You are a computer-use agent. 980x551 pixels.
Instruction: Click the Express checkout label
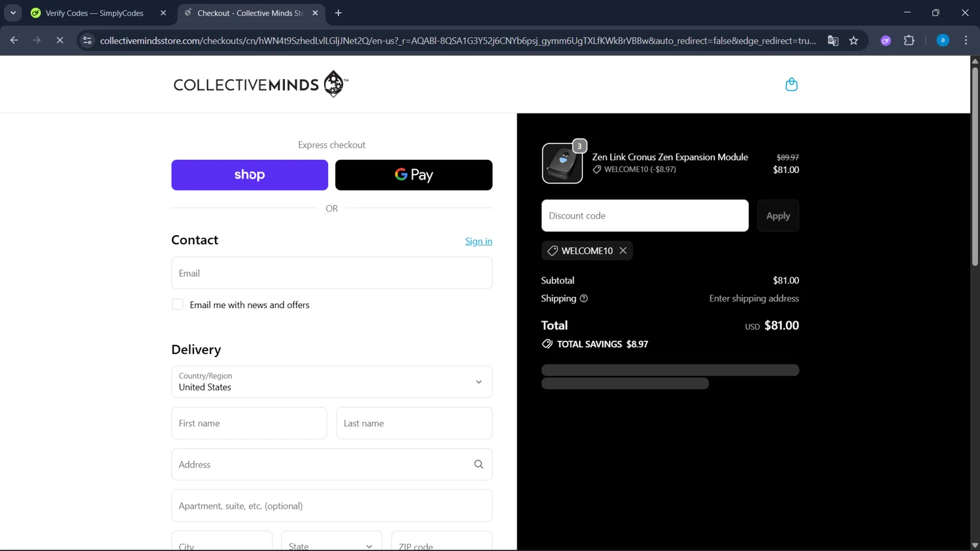332,145
